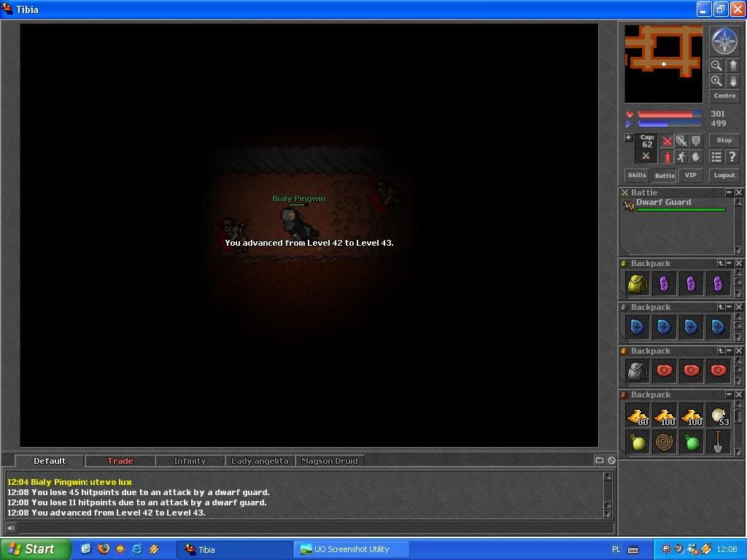Click chat log scrollbar up arrow
747x560 pixels.
tap(608, 475)
